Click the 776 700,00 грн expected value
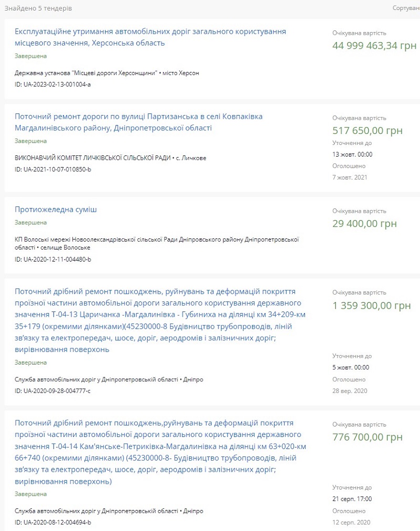Screen dimensions: 420x531 (367, 437)
